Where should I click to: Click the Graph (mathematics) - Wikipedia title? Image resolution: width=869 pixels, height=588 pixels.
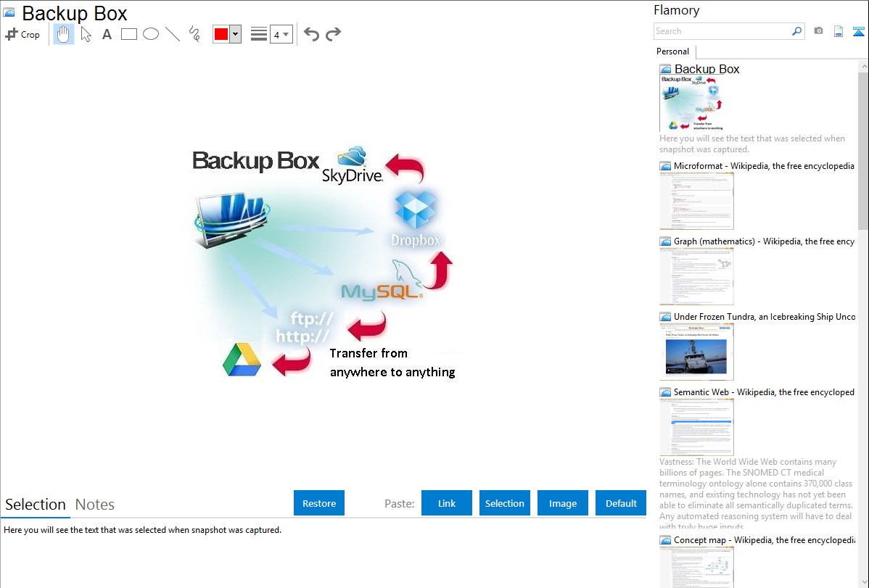pos(764,241)
